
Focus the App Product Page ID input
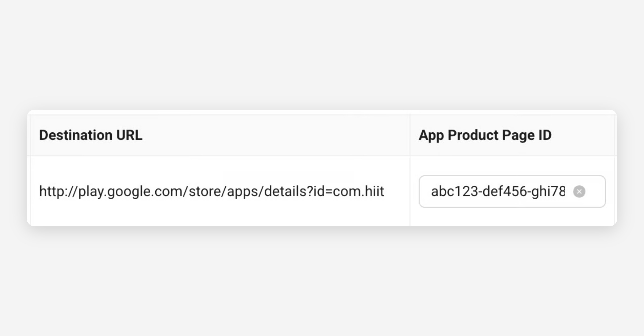click(498, 192)
